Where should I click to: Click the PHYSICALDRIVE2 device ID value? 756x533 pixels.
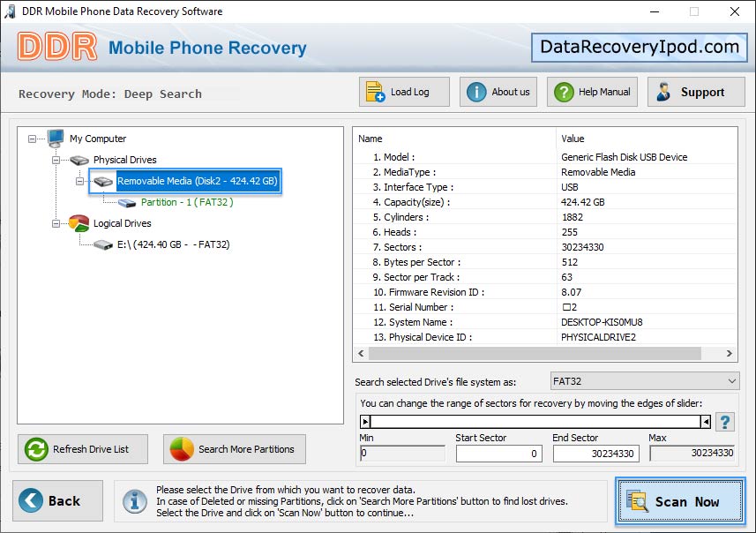click(x=598, y=337)
